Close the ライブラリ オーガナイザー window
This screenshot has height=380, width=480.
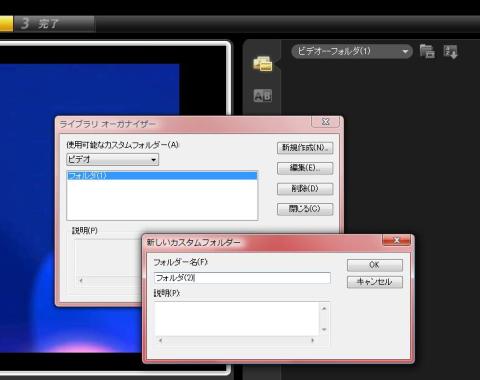click(x=325, y=122)
